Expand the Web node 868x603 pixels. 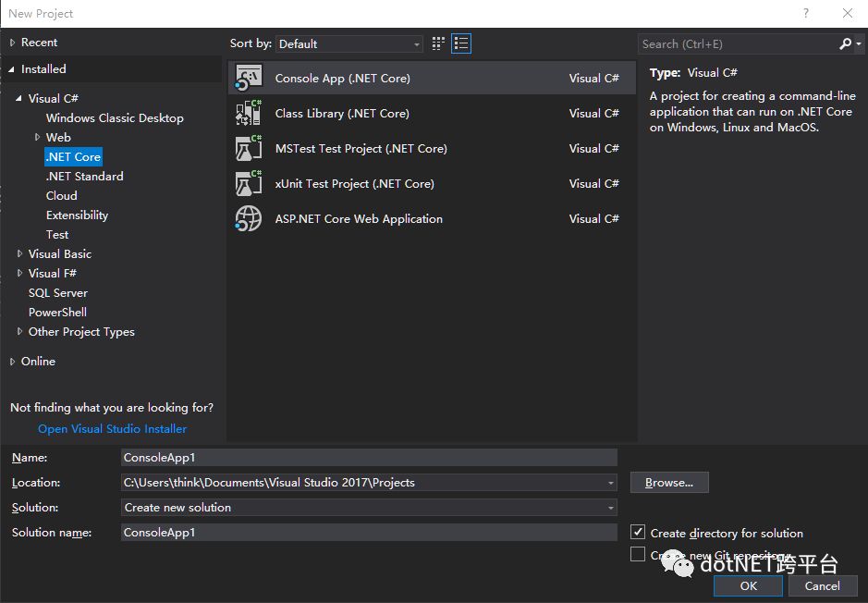pyautogui.click(x=37, y=137)
